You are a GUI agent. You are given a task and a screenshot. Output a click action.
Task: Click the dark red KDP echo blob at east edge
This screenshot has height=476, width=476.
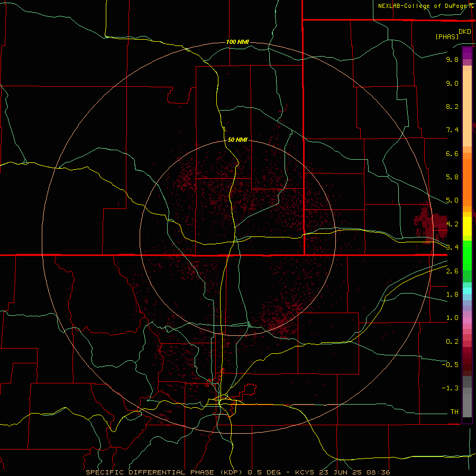(x=431, y=223)
